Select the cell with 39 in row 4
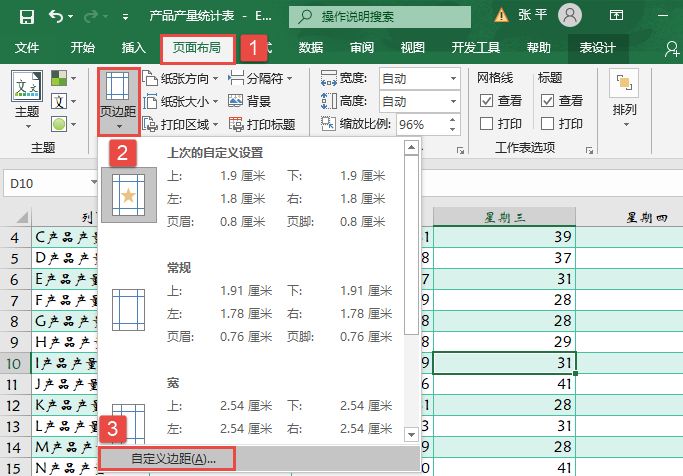 pos(504,237)
